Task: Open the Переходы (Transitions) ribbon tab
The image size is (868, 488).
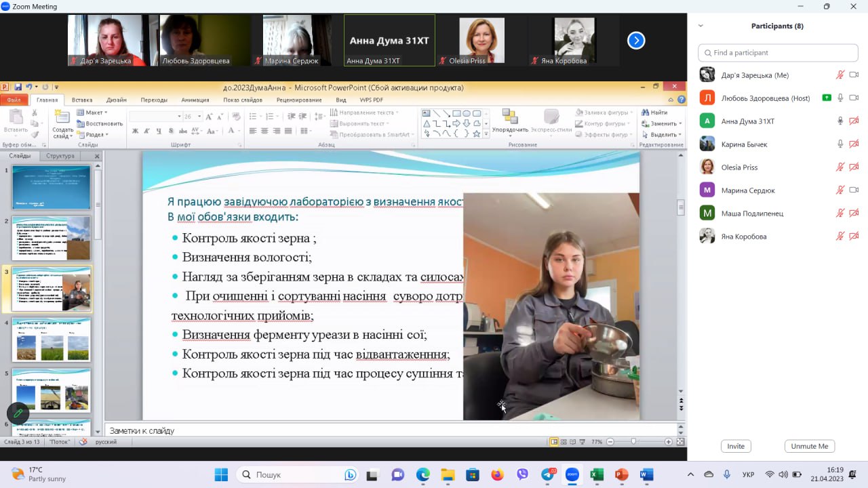Action: tap(154, 100)
